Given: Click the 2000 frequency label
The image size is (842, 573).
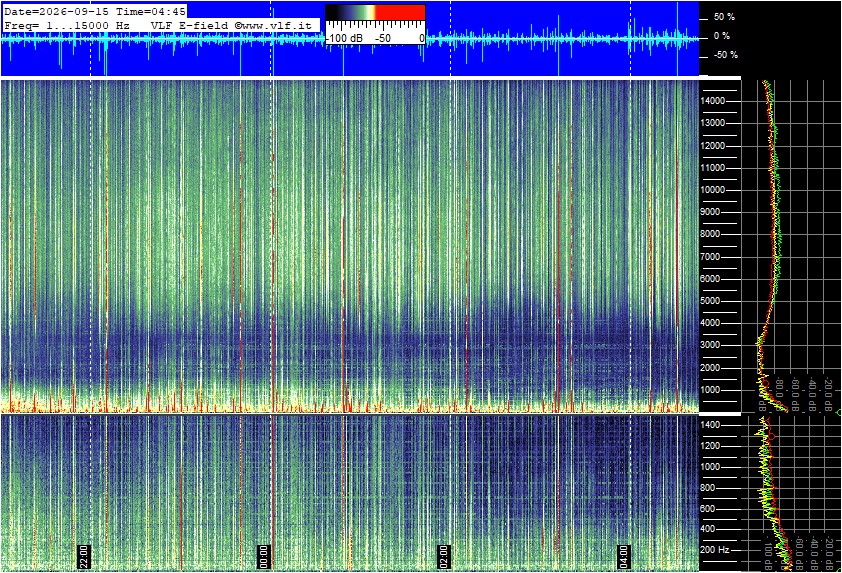Looking at the screenshot, I should (x=710, y=368).
